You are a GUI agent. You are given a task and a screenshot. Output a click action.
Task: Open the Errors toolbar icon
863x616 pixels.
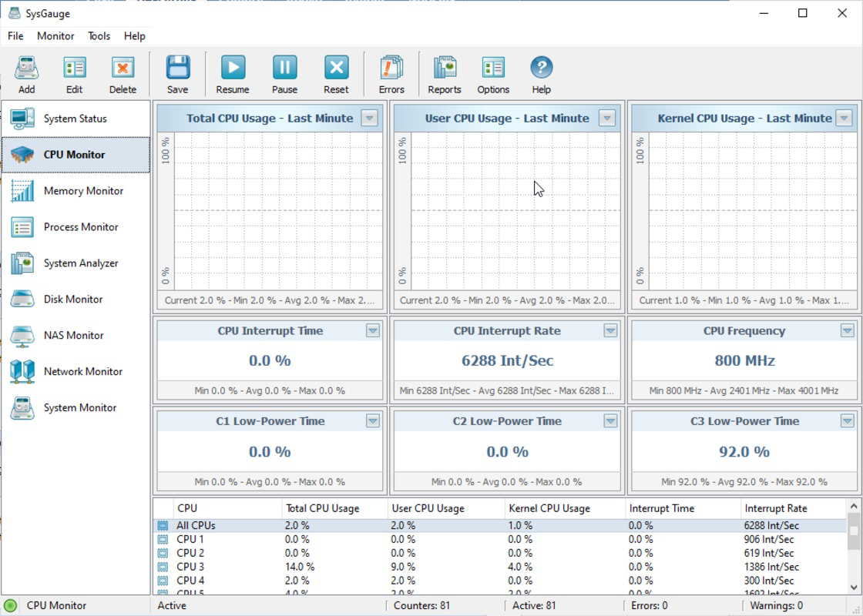391,68
